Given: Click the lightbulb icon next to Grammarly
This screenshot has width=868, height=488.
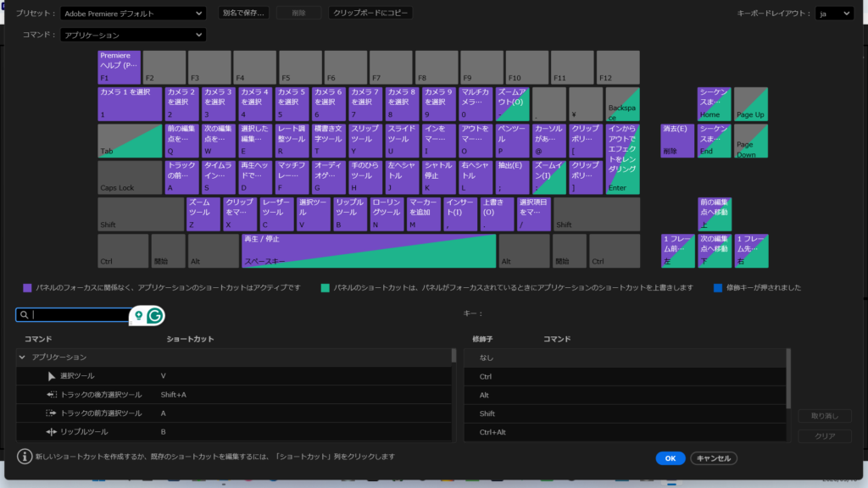Looking at the screenshot, I should [138, 315].
